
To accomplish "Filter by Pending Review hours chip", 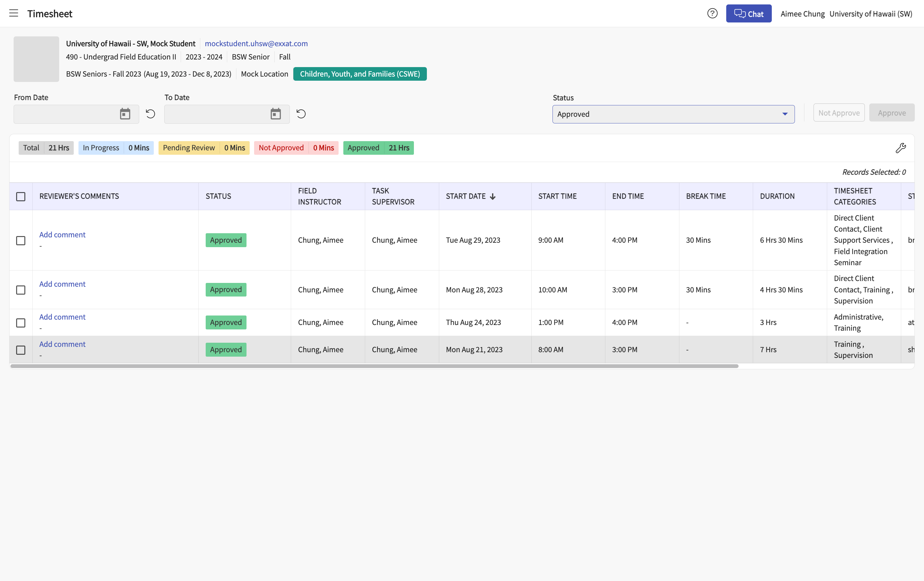I will coord(204,148).
